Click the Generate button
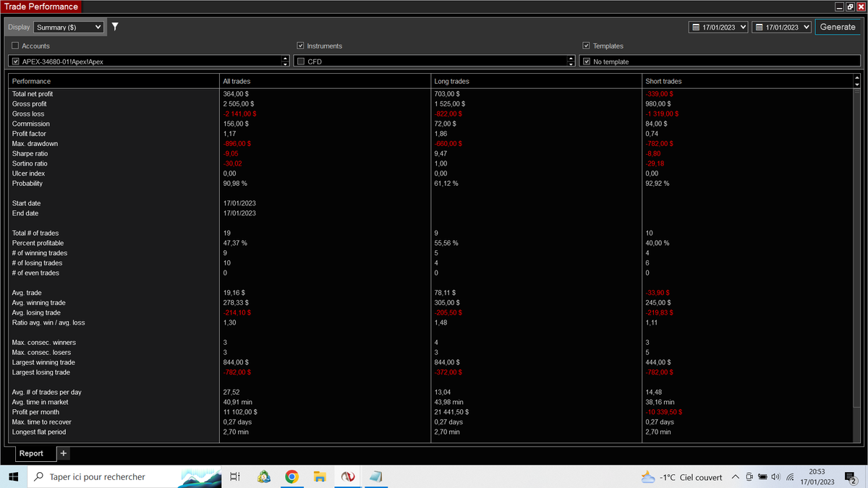This screenshot has width=868, height=488. (x=838, y=27)
